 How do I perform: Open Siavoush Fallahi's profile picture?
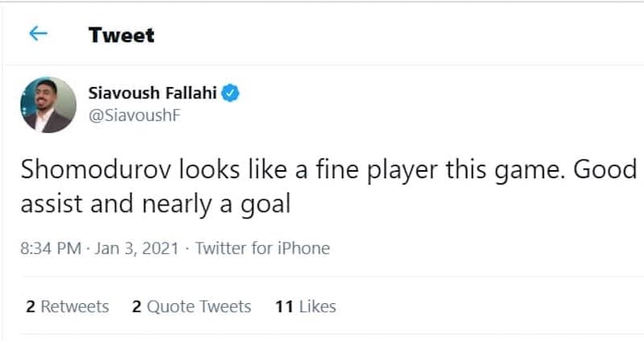point(48,105)
